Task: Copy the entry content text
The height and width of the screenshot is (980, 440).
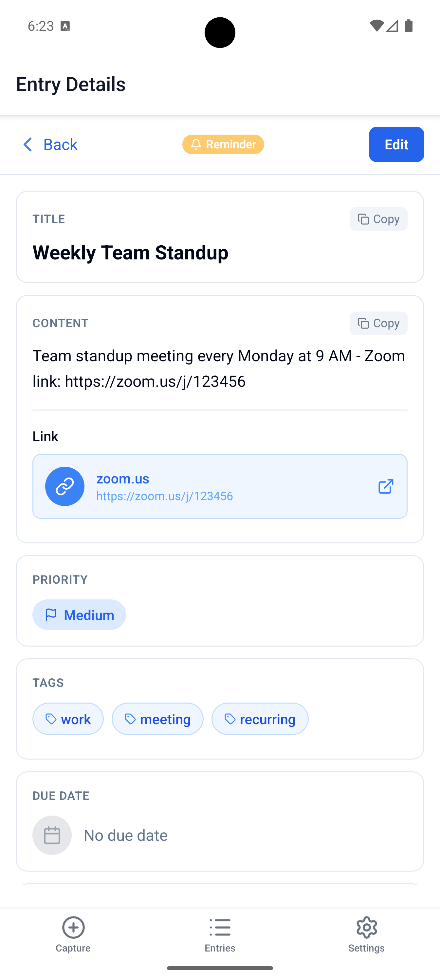Action: 378,323
